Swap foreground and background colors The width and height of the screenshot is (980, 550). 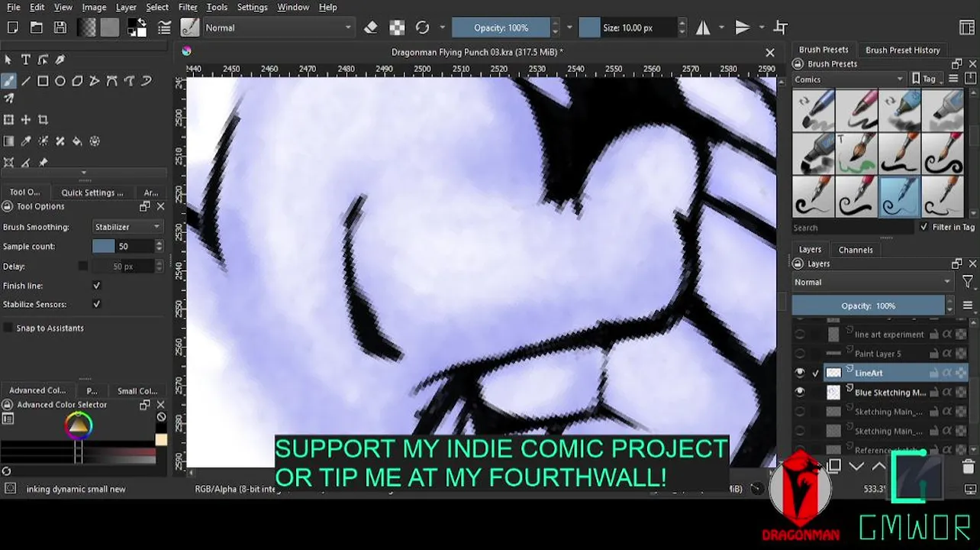click(x=141, y=22)
